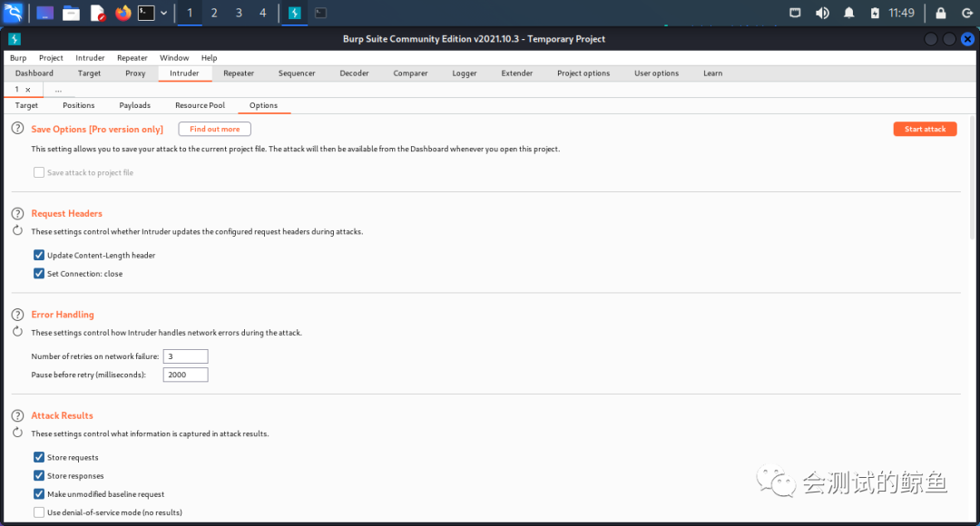
Task: Select the terminal window taskbar button
Action: [x=320, y=13]
